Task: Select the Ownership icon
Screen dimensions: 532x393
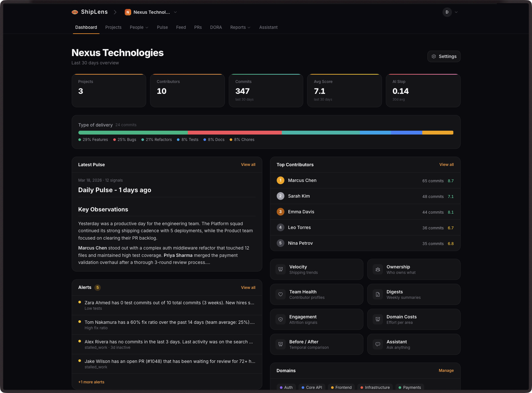Action: click(x=377, y=269)
